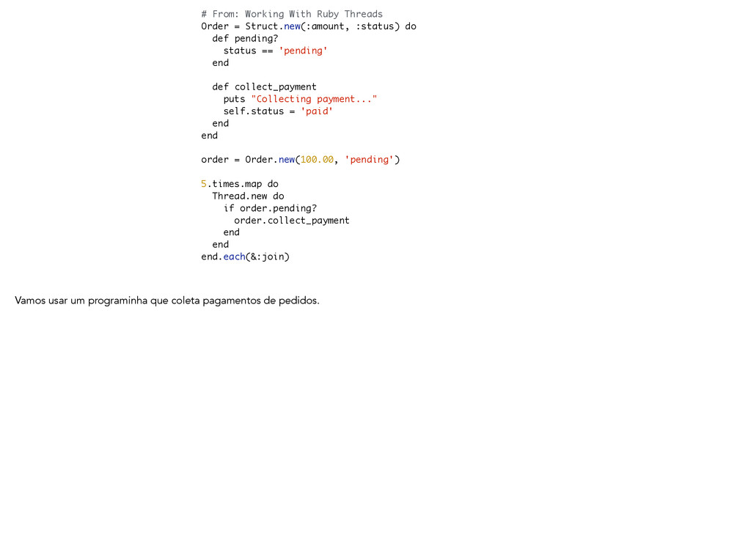
Task: Click the caption 'Vamos usar um programinha...'
Action: tap(167, 301)
